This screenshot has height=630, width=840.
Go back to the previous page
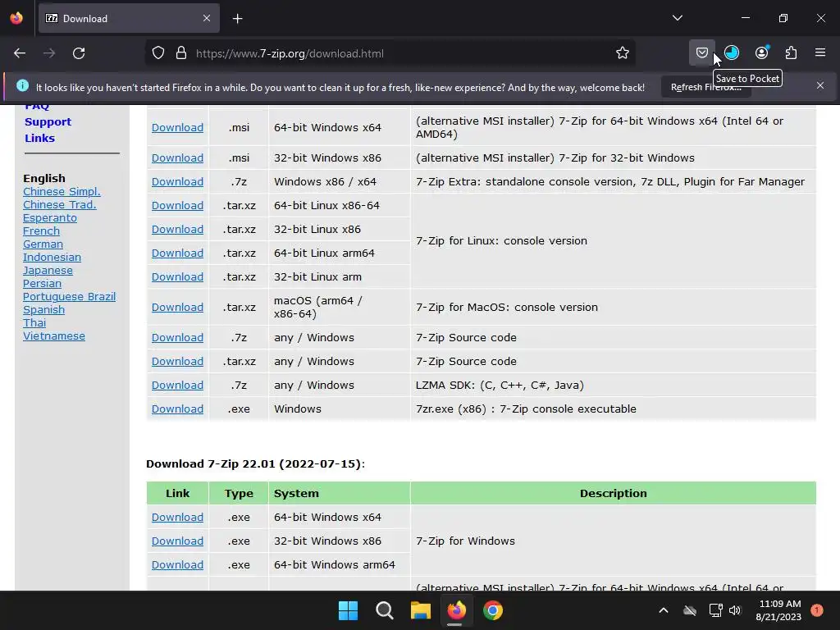pyautogui.click(x=20, y=53)
